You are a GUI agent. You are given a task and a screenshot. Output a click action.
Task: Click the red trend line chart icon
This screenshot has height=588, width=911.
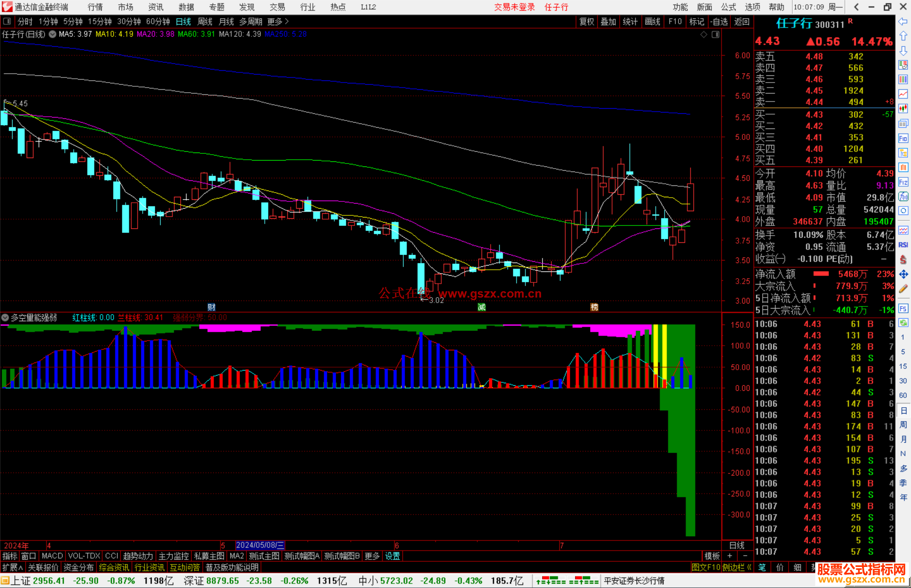pos(903,94)
